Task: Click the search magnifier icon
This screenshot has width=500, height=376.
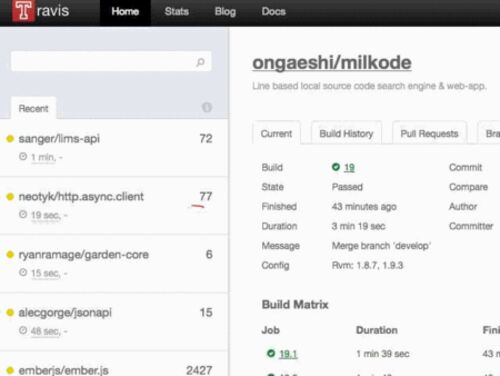Action: tap(200, 62)
